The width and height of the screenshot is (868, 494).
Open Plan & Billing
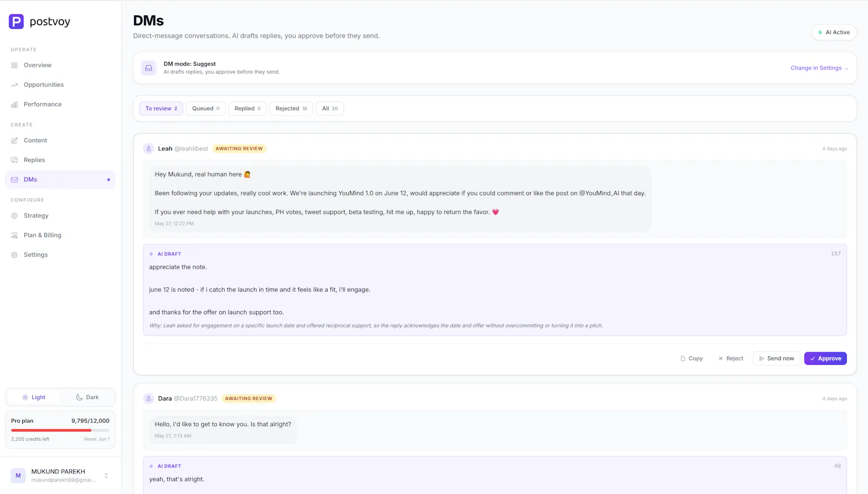point(60,235)
